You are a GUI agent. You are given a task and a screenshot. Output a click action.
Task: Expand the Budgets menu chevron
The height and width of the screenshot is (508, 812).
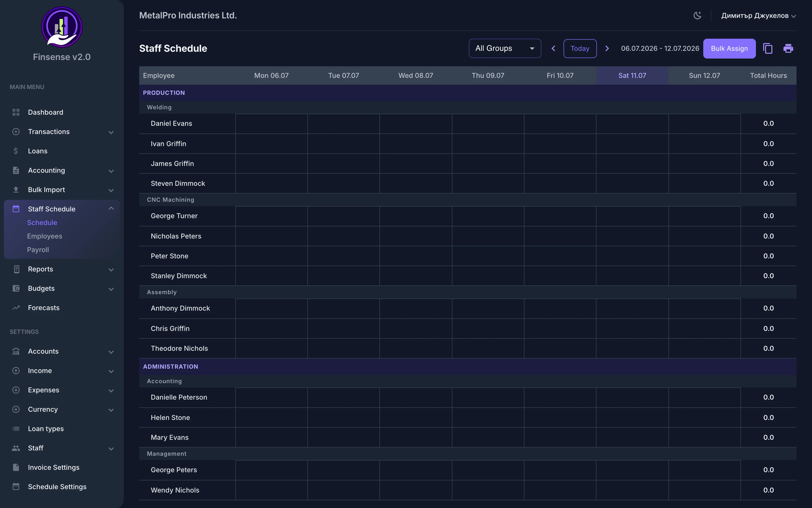(111, 289)
